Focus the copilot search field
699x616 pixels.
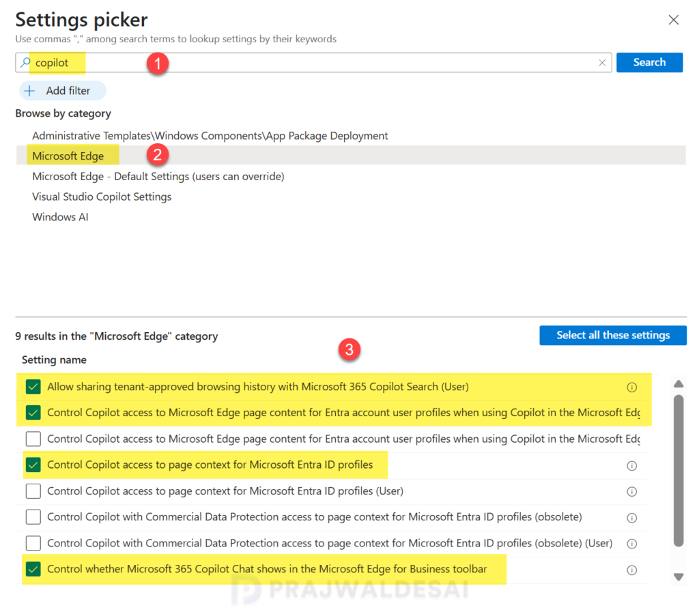pos(313,63)
